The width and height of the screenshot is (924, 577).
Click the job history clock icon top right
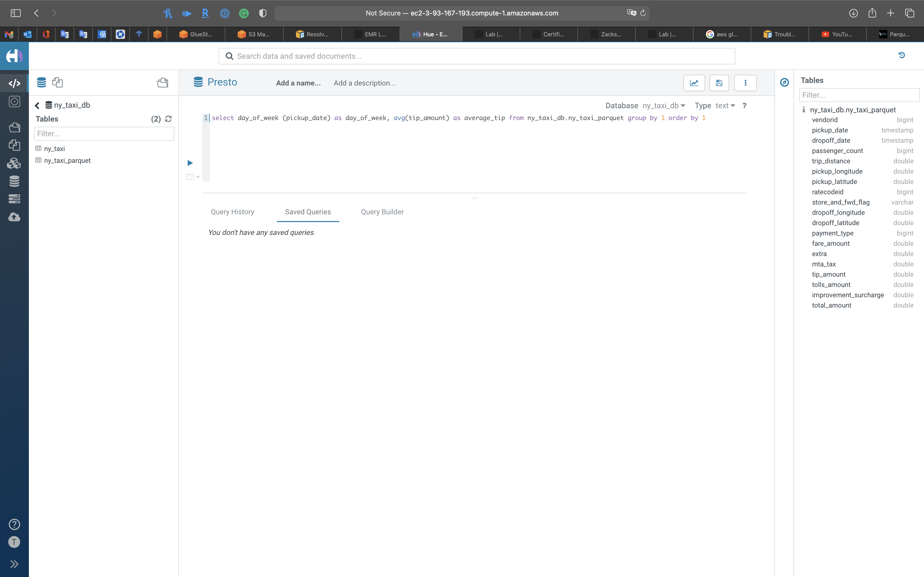tap(902, 55)
